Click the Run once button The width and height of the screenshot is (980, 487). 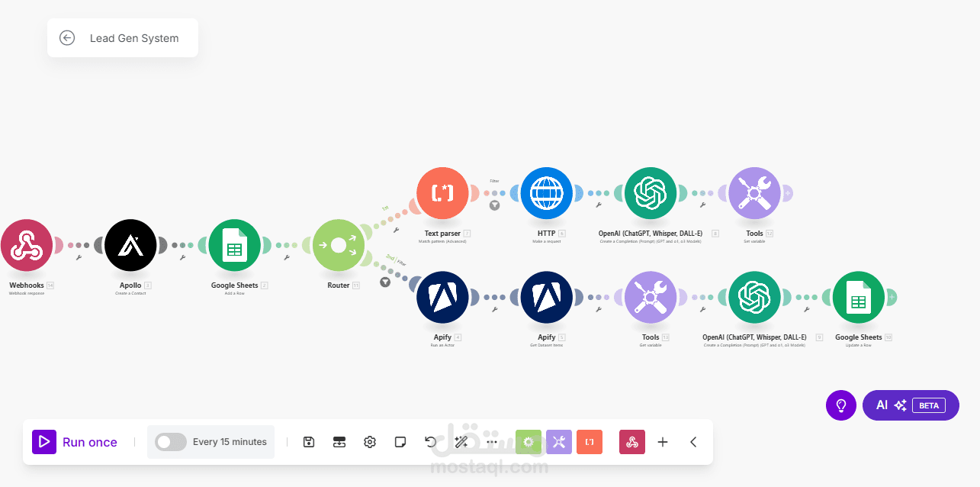tap(75, 442)
